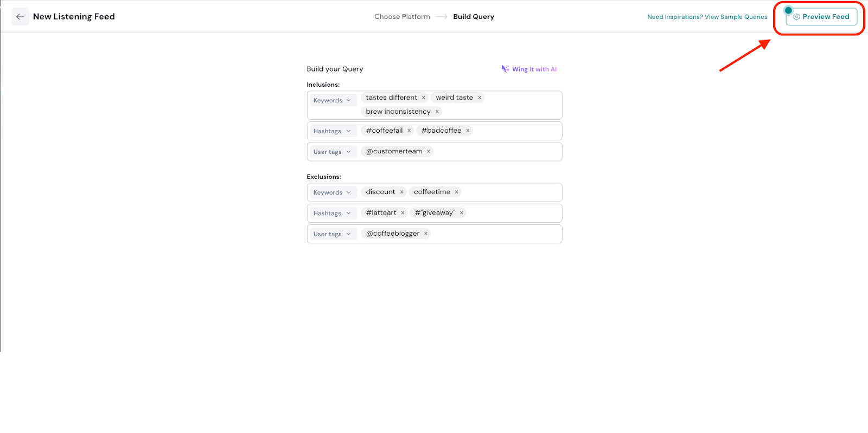868x433 pixels.
Task: Remove the 'discount' exclusion keyword
Action: [x=402, y=192]
